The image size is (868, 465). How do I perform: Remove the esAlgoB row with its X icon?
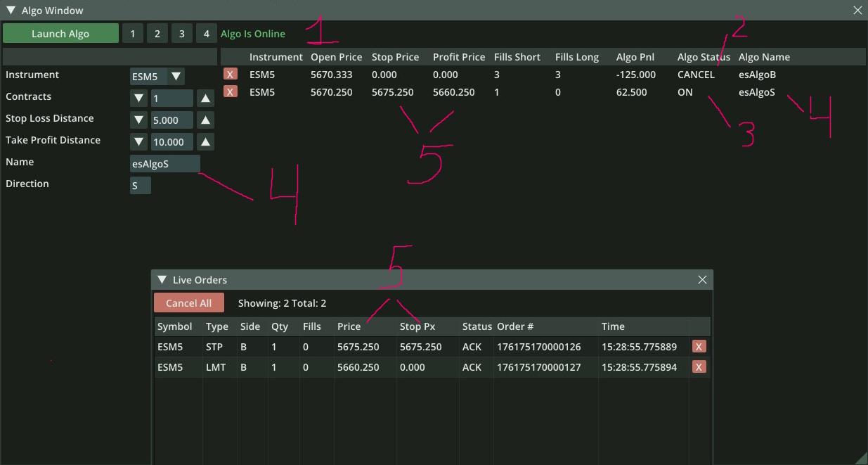point(230,74)
